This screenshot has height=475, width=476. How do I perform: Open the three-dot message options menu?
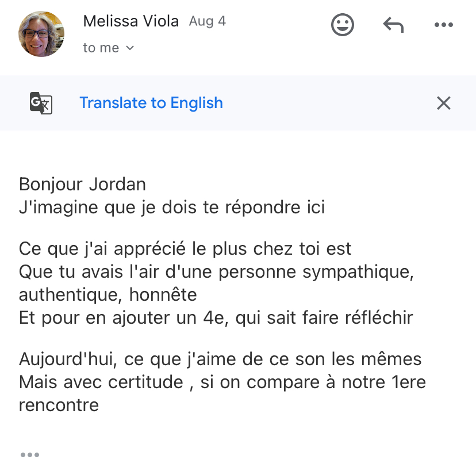(443, 25)
